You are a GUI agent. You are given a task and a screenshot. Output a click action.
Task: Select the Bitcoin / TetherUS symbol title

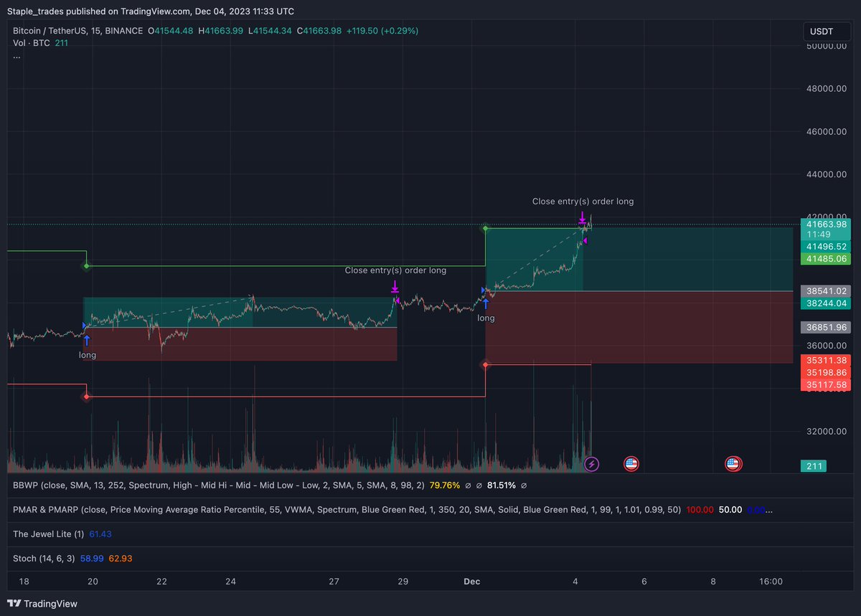point(77,31)
